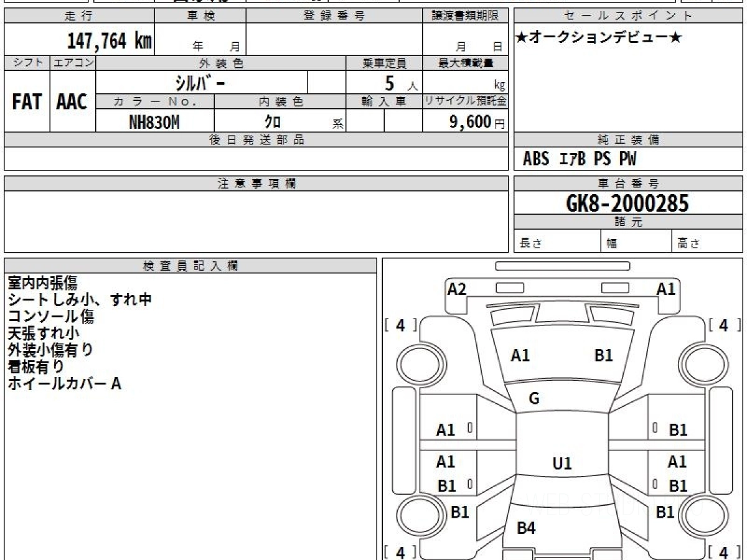Image resolution: width=747 pixels, height=560 pixels.
Task: Select inspector note シートしみ小、すれ中
Action: 80,299
